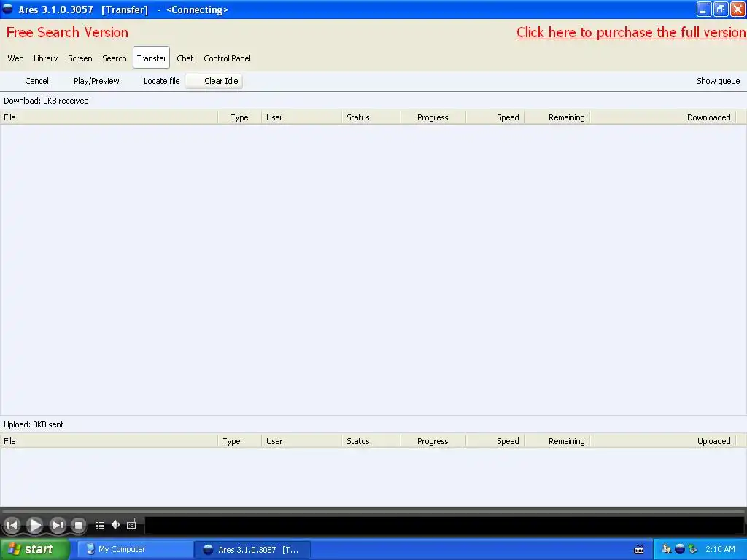Click the Ares 3.1.0.3057 taskbar button
The height and width of the screenshot is (560, 747).
point(252,550)
